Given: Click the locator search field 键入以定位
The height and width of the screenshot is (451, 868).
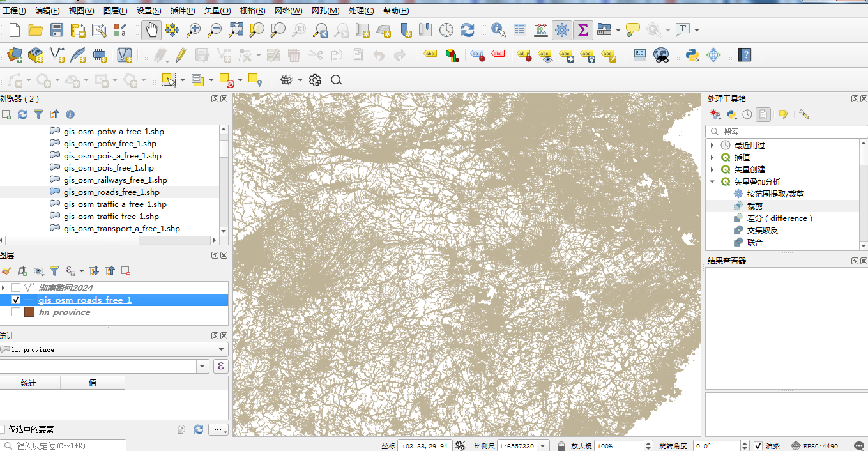Looking at the screenshot, I should click(x=63, y=446).
